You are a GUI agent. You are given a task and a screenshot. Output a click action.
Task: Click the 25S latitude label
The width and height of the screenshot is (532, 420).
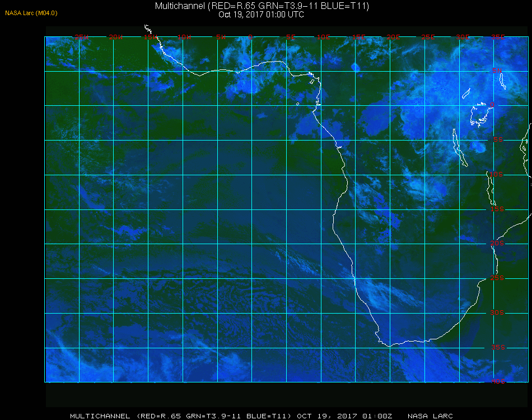tap(497, 278)
